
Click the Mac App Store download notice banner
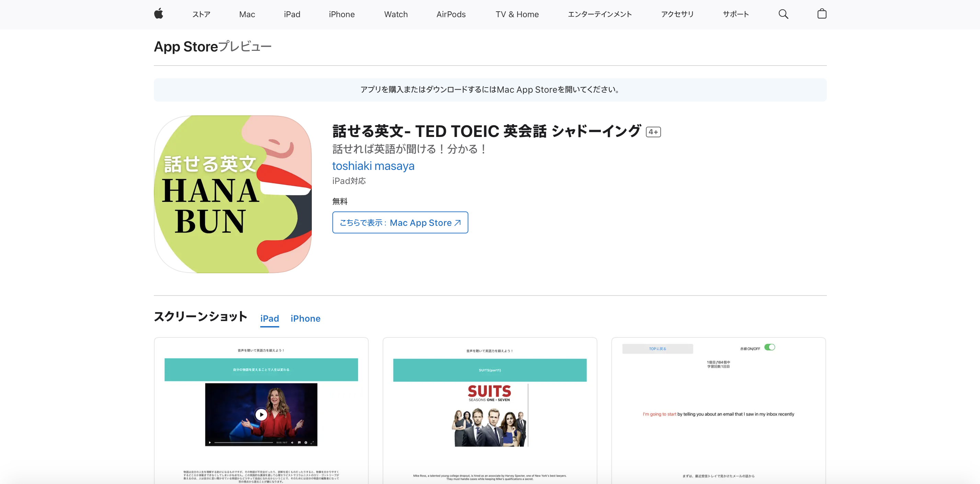pyautogui.click(x=490, y=90)
